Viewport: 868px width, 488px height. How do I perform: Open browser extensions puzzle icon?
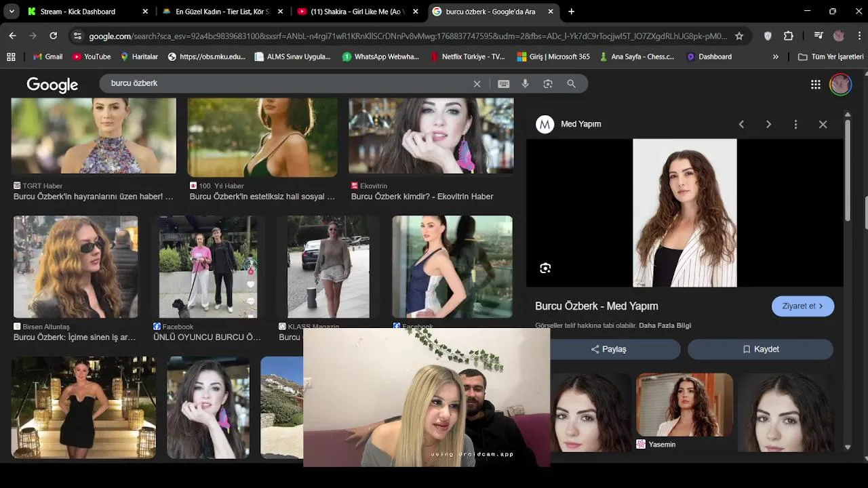(x=788, y=36)
